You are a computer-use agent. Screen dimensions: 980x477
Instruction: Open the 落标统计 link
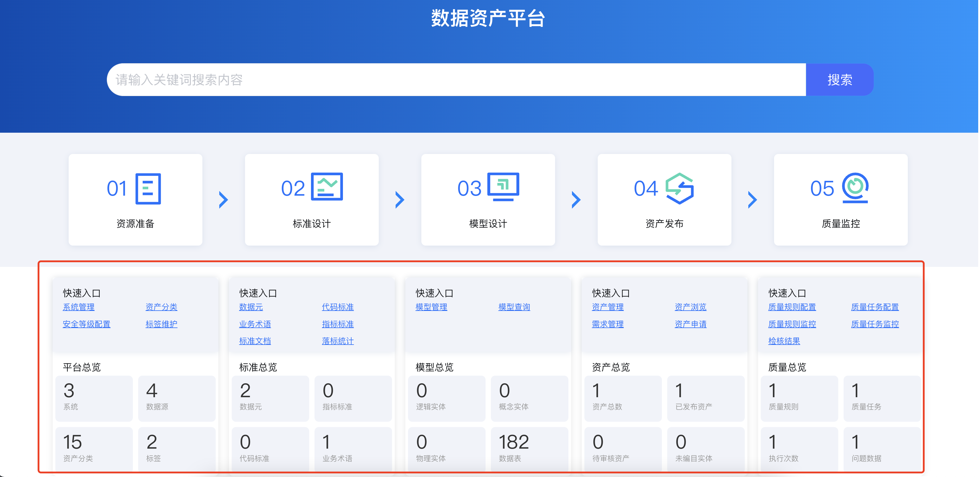click(338, 341)
